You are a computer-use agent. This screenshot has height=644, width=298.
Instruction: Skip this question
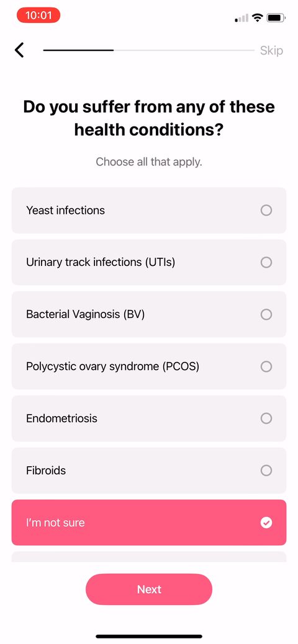pos(271,51)
